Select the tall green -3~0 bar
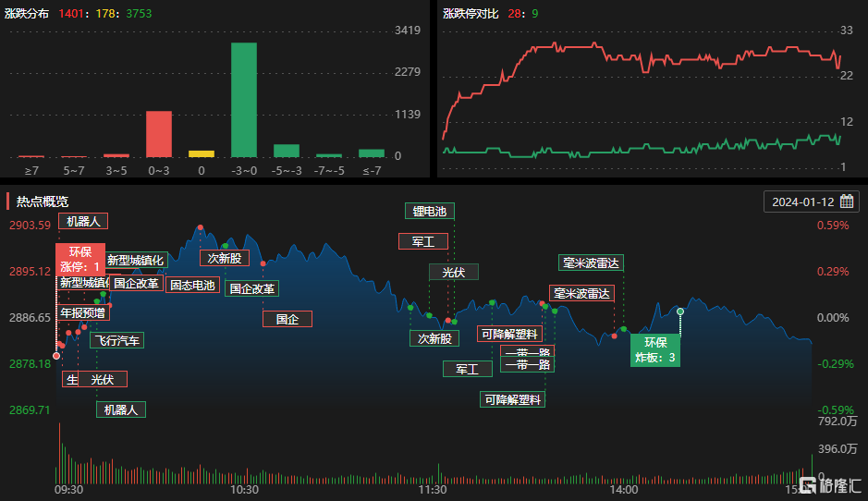868x501 pixels. [243, 100]
